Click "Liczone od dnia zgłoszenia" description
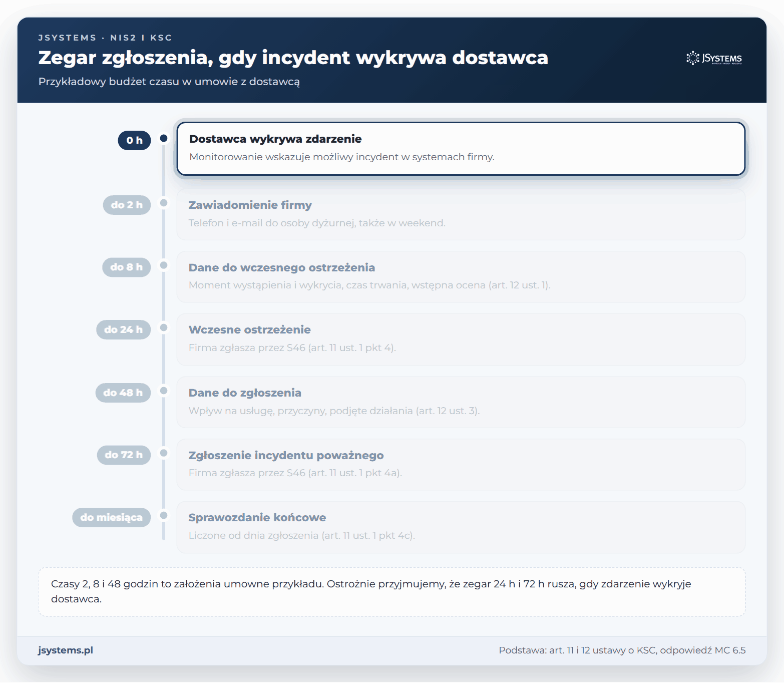784x683 pixels. coord(301,535)
